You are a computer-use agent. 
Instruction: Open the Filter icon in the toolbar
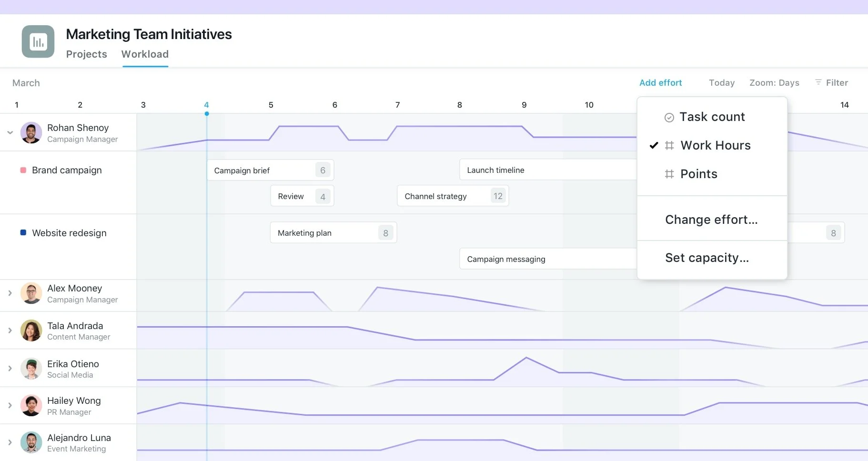click(x=818, y=82)
